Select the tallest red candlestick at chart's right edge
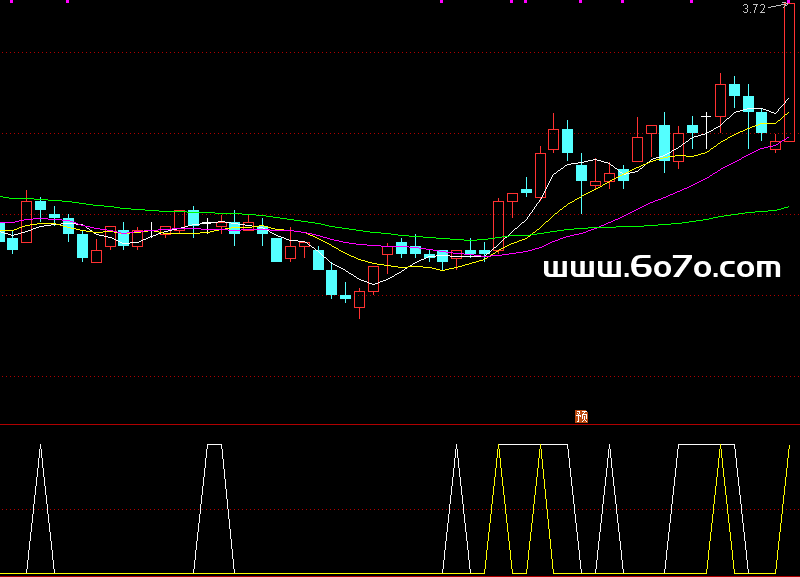 [789, 72]
